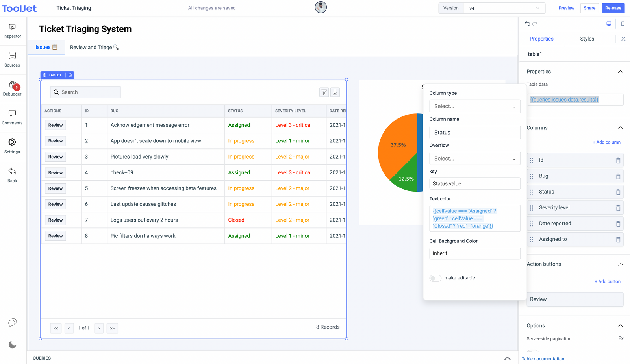
Task: Click the table filter funnel icon
Action: click(x=324, y=92)
